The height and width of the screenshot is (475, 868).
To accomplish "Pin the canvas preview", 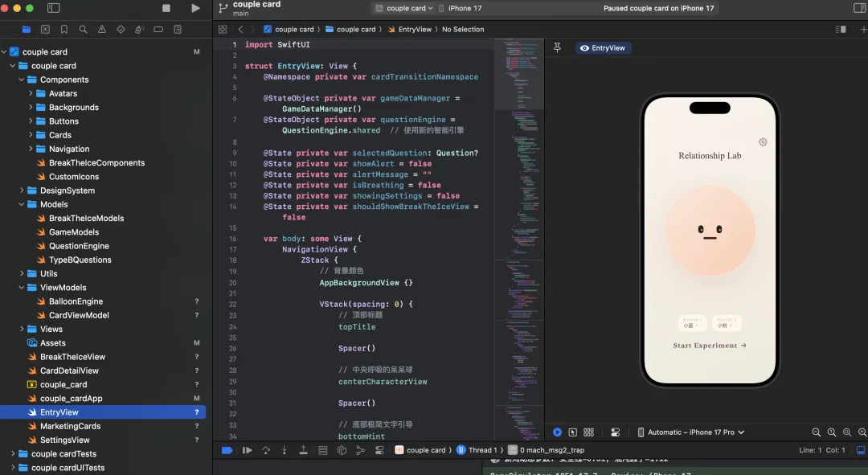I will click(557, 48).
